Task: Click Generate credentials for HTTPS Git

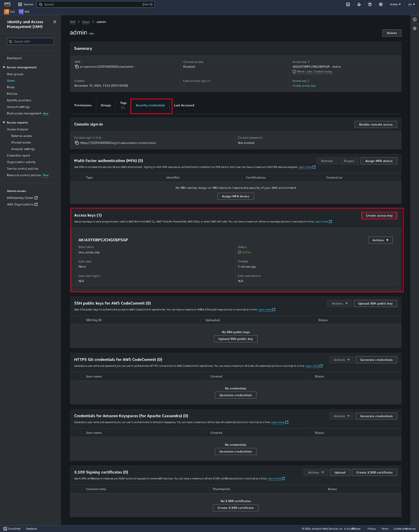Action: [x=376, y=360]
